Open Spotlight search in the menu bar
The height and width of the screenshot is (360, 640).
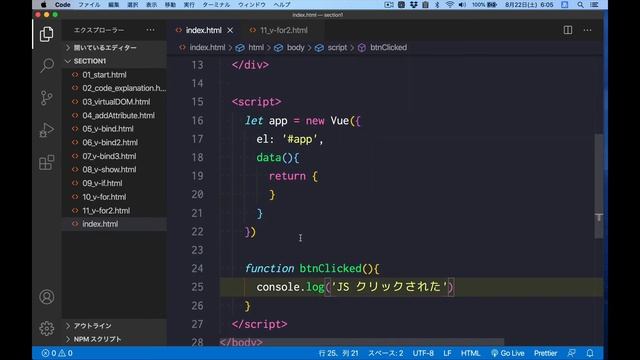coord(580,4)
